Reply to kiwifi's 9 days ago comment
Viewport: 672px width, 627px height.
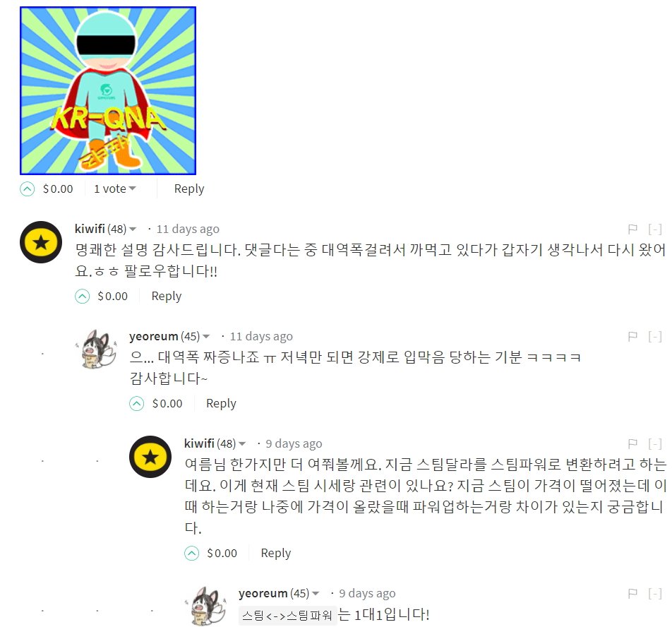click(x=275, y=554)
